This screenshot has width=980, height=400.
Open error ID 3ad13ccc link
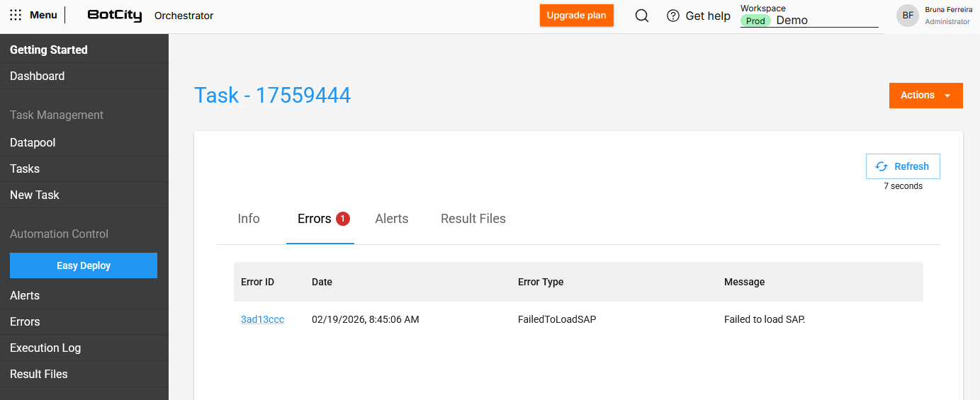tap(262, 319)
